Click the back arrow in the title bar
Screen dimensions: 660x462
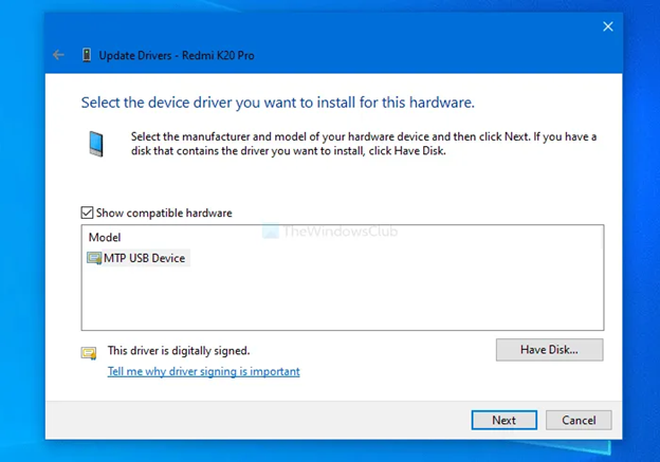tap(58, 56)
